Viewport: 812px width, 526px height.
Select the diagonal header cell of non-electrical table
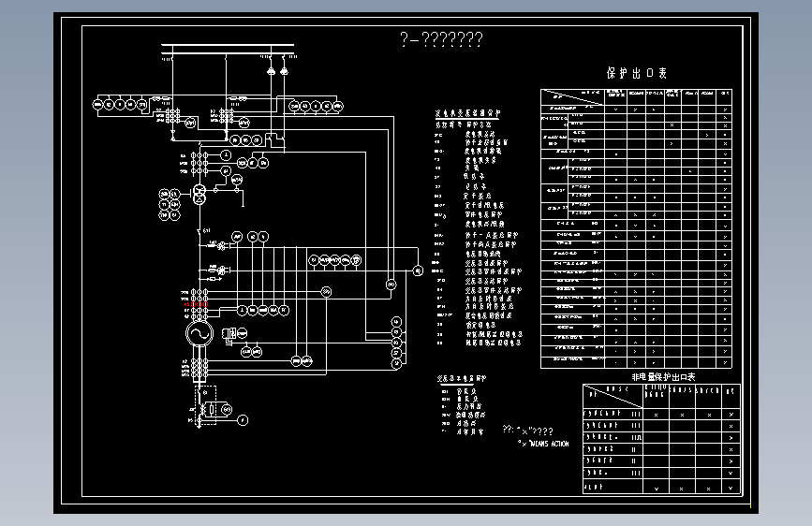tap(613, 396)
